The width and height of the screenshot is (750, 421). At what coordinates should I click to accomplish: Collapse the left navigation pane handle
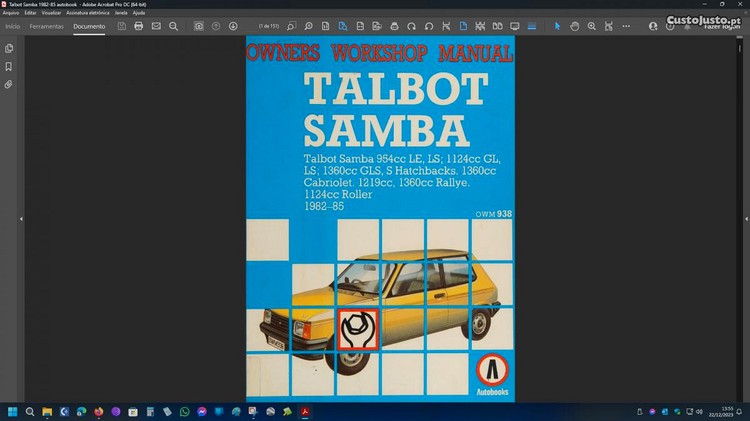coord(21,218)
